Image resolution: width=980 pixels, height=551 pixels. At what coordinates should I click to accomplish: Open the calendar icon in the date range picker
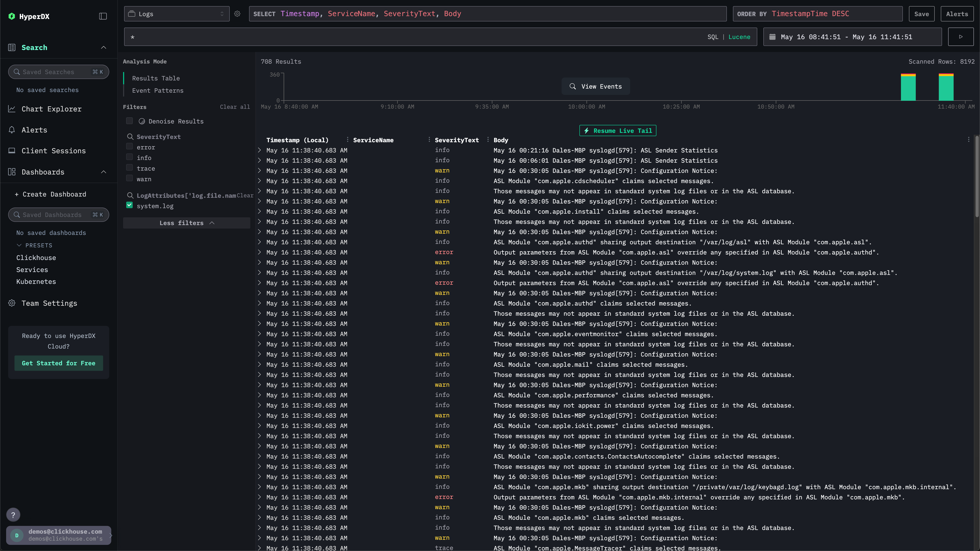click(x=773, y=37)
